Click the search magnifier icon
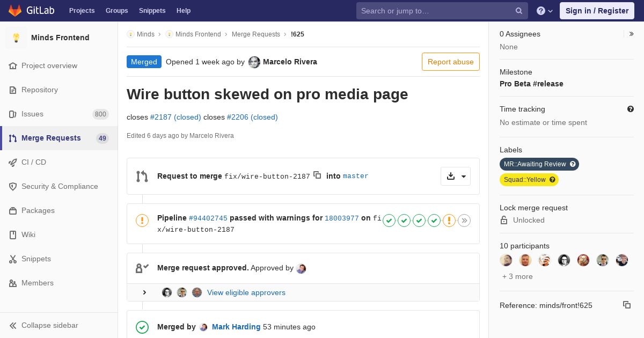The height and width of the screenshot is (338, 644). point(519,11)
